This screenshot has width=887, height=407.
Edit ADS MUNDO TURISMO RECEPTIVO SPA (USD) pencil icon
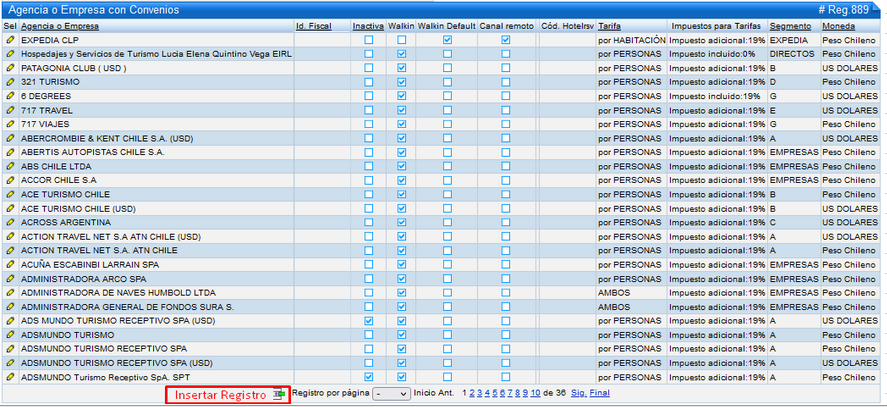coord(10,320)
